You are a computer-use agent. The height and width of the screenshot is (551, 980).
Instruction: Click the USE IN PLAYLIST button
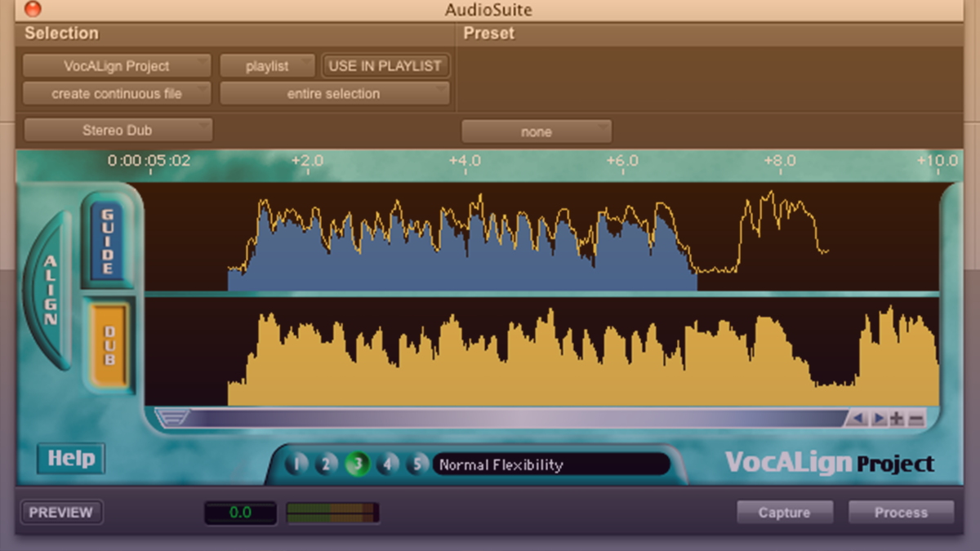pyautogui.click(x=385, y=65)
